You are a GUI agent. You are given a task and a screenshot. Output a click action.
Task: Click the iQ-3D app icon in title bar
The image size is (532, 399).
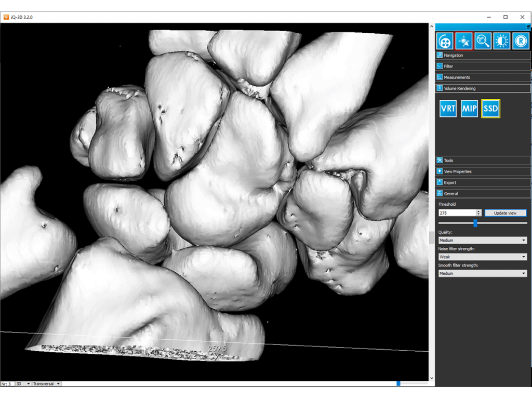click(6, 17)
